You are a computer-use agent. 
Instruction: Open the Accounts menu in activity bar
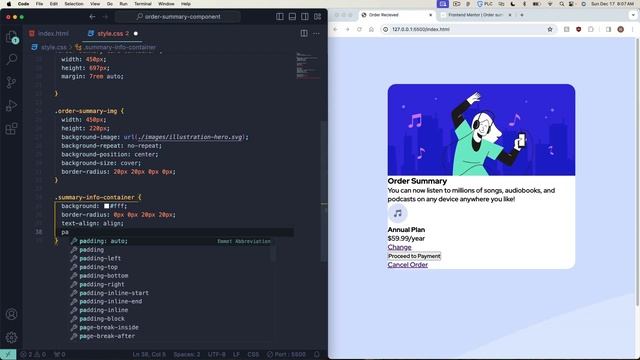point(11,314)
